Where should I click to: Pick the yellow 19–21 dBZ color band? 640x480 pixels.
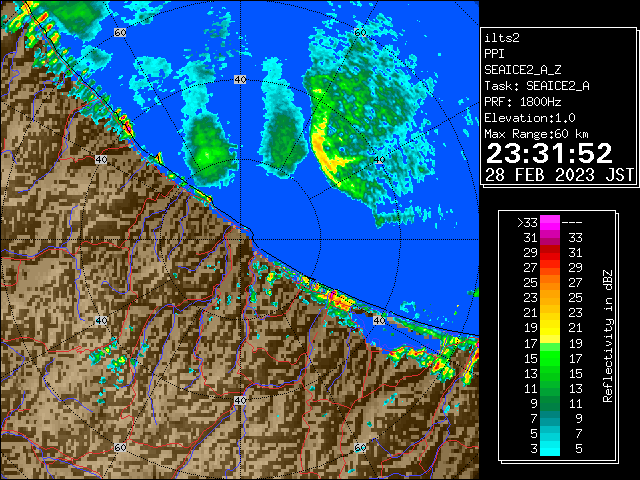click(x=550, y=329)
